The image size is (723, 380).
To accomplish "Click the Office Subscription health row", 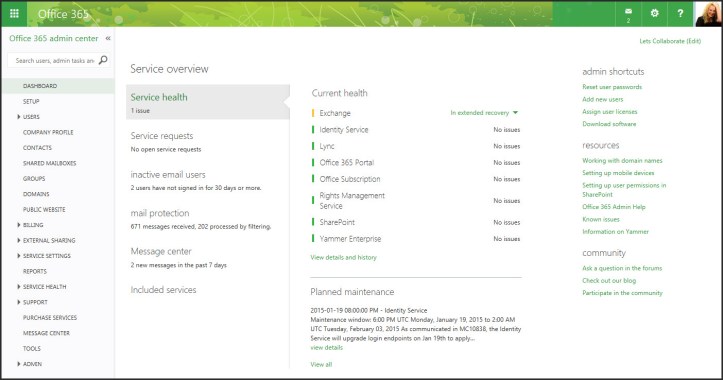I will 350,179.
